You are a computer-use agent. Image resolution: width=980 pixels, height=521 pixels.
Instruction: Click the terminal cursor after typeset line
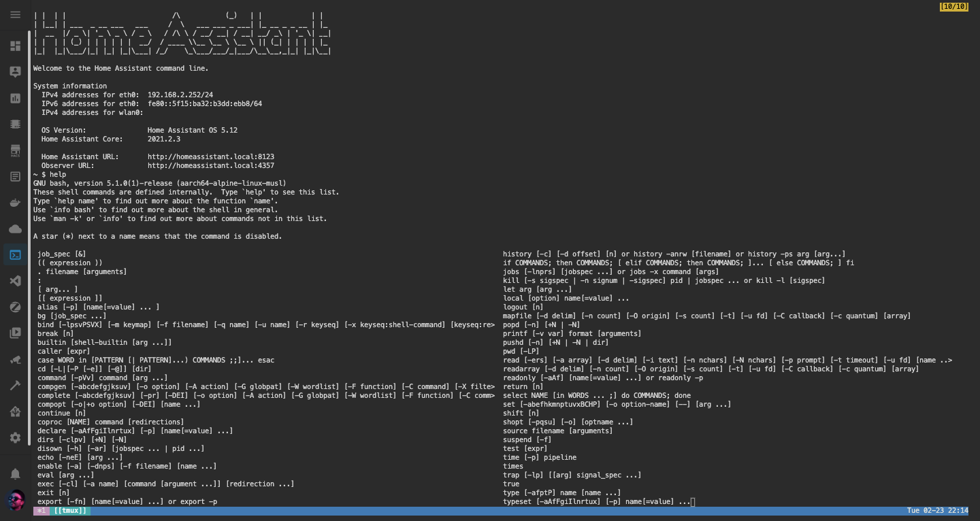click(693, 502)
